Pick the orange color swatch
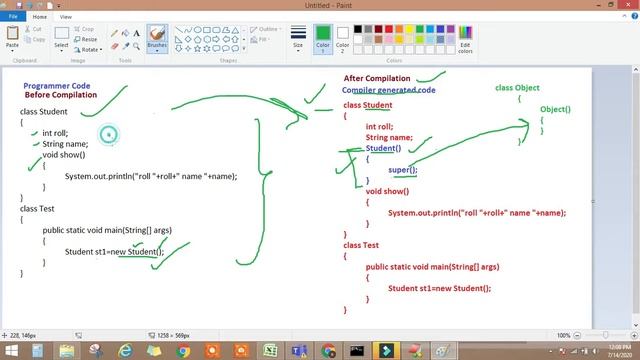 (399, 29)
